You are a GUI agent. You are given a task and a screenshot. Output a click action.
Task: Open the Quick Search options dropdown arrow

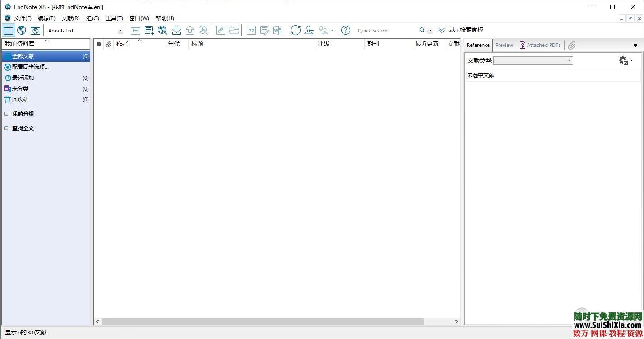tap(430, 31)
